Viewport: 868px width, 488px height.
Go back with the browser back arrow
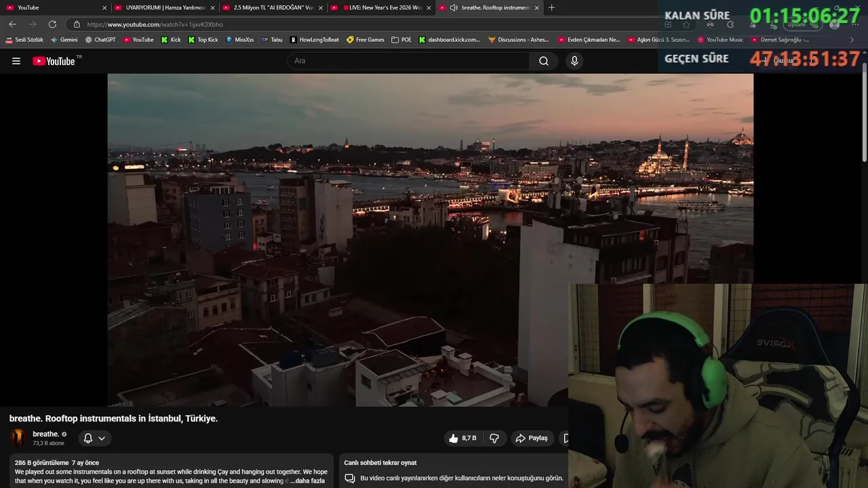pos(12,24)
